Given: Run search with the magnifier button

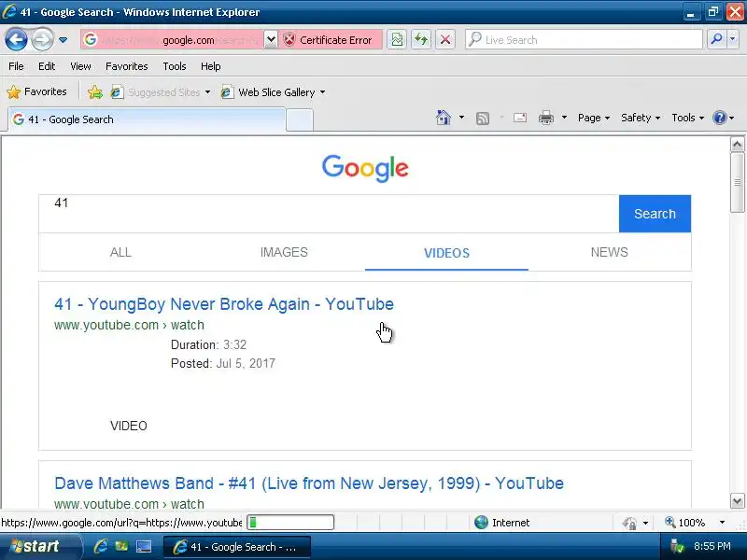Looking at the screenshot, I should pos(715,39).
